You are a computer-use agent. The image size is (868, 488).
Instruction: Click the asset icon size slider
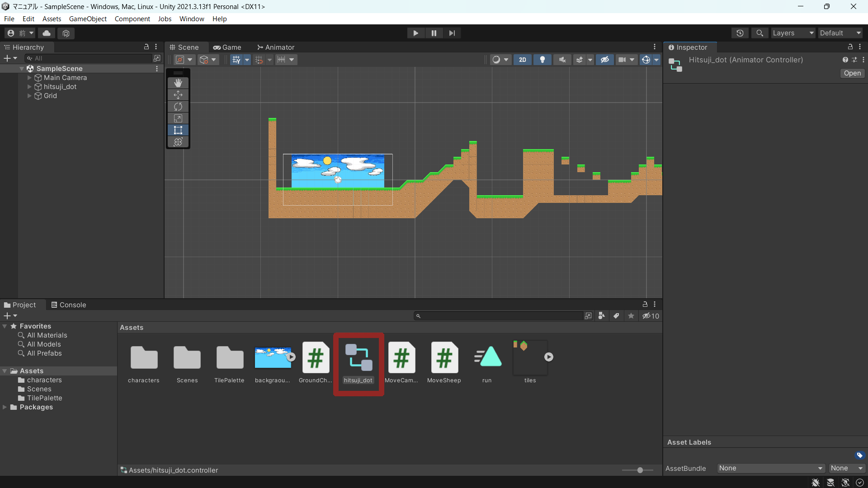[640, 470]
